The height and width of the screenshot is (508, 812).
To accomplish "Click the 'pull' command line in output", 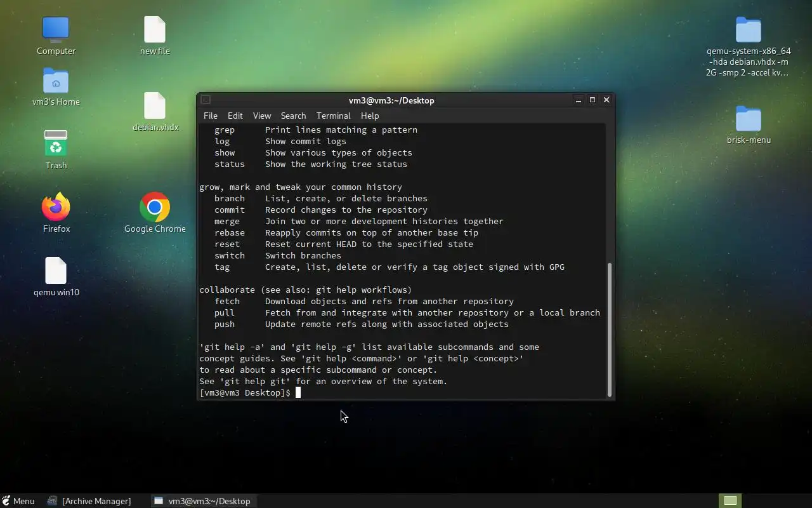I will tap(407, 313).
